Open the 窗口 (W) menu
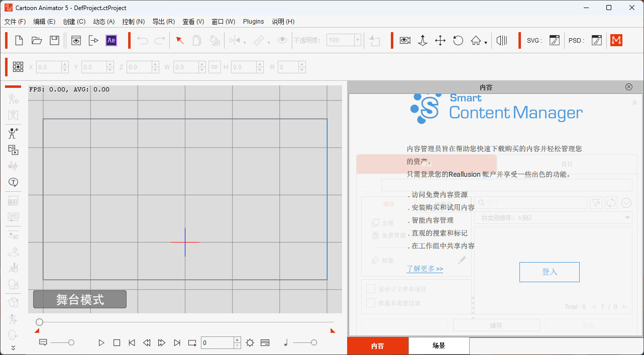Image resolution: width=644 pixels, height=355 pixels. (x=224, y=22)
